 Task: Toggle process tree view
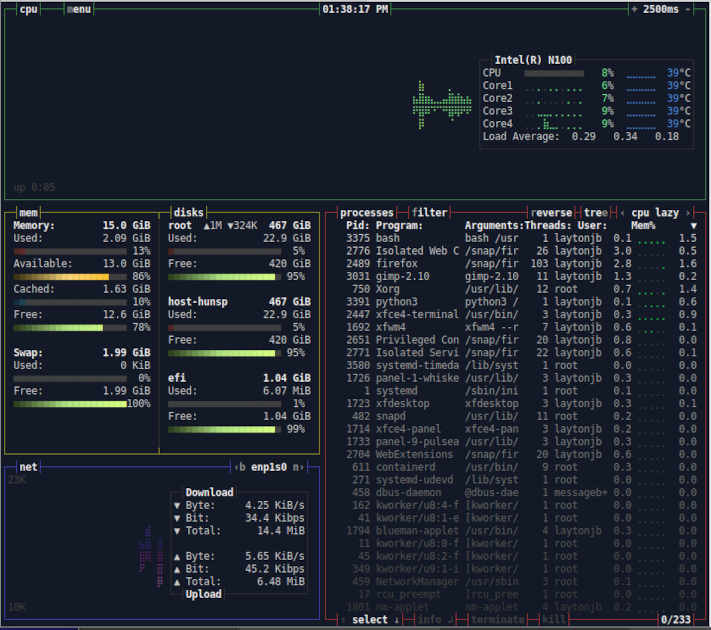[595, 213]
